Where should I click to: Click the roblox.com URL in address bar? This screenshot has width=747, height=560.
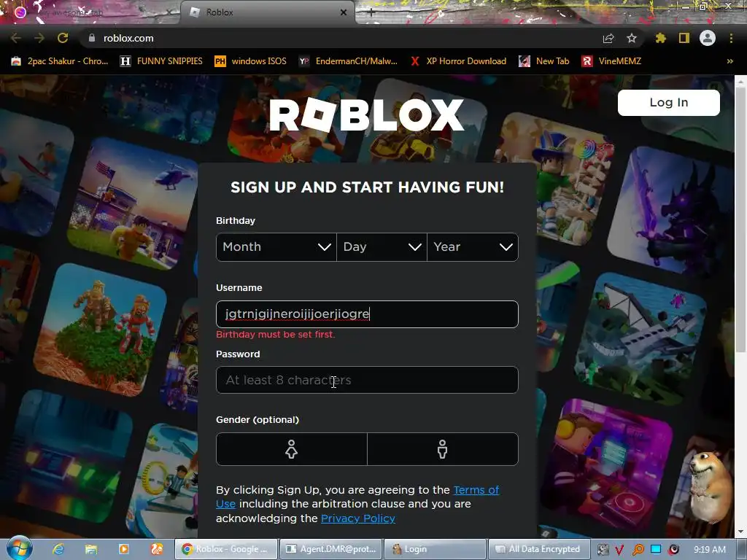click(x=128, y=38)
